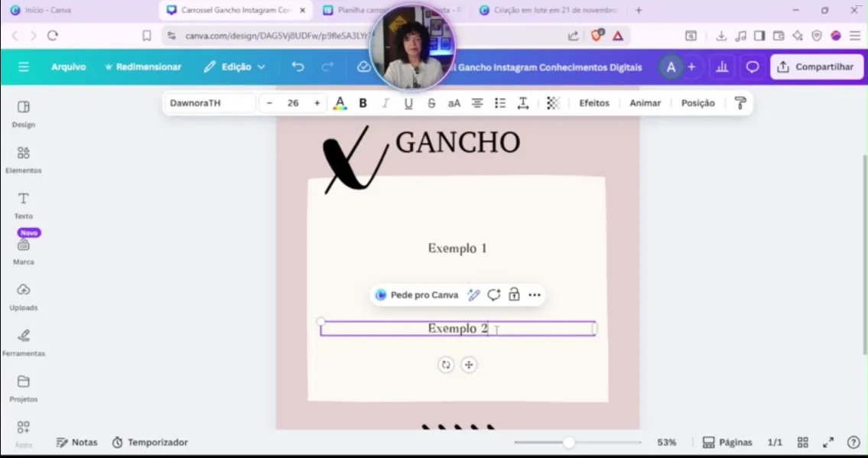Increase font size with plus button
The image size is (868, 458).
[317, 103]
